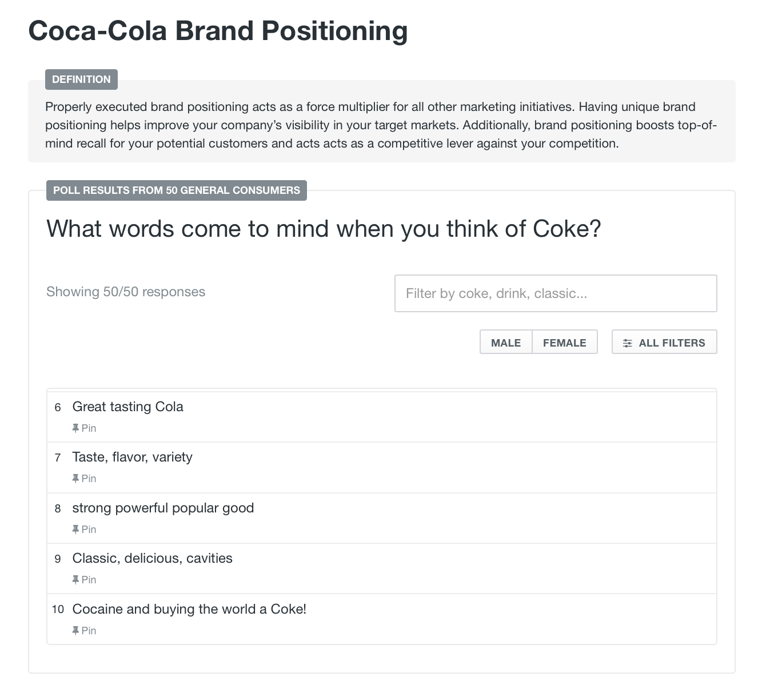The height and width of the screenshot is (700, 774).
Task: Select the response 'strong powerful popular good'
Action: (163, 508)
